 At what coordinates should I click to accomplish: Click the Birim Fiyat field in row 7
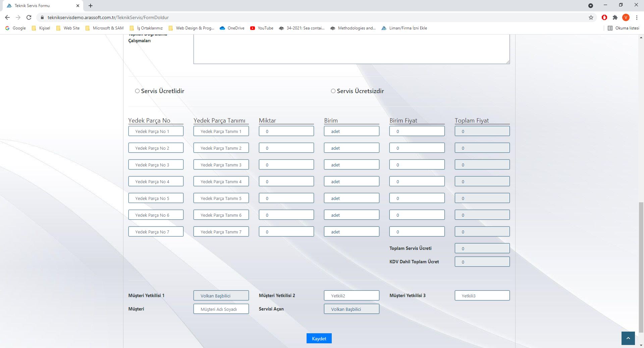(x=417, y=231)
